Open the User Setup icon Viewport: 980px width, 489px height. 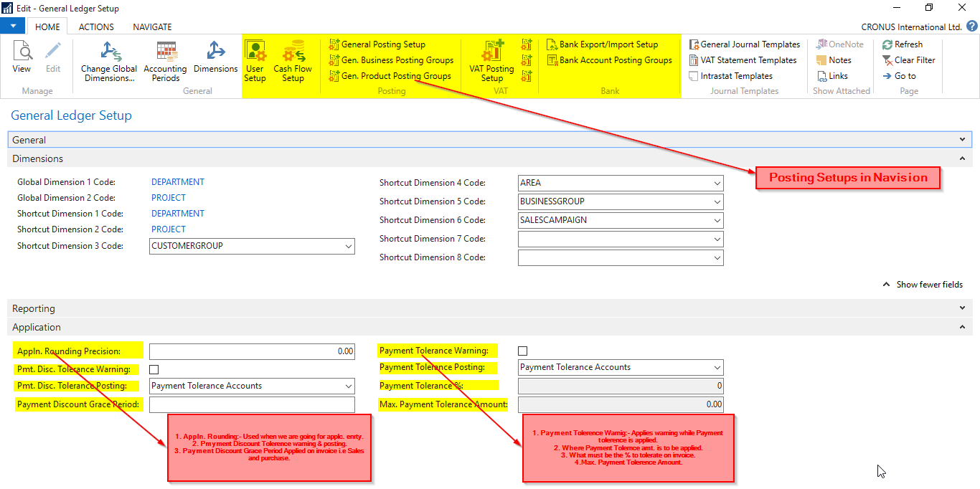tap(255, 60)
